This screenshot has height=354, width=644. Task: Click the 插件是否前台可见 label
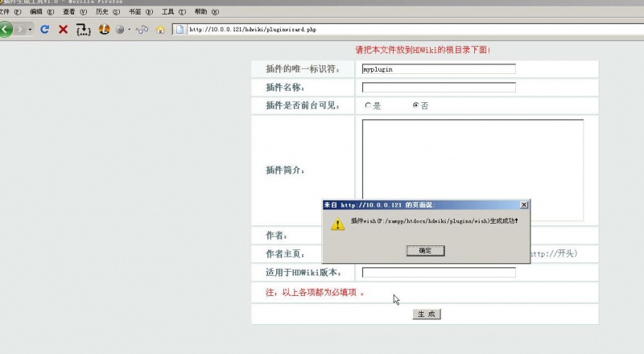point(303,105)
